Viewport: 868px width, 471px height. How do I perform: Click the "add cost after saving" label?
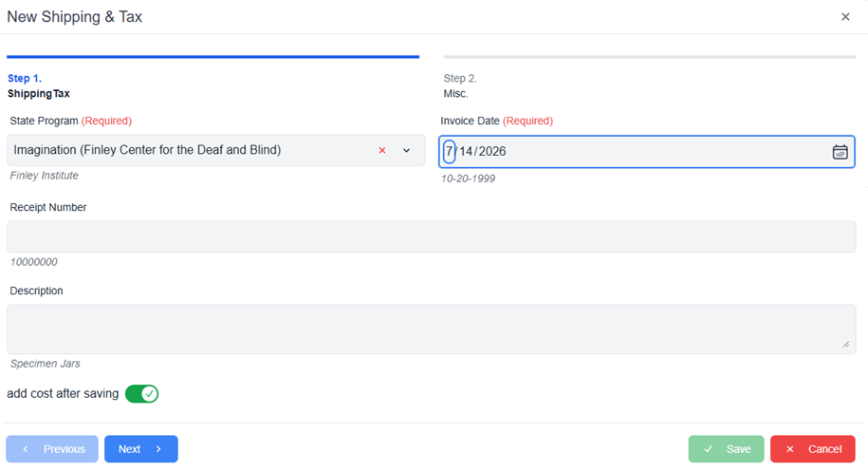coord(63,393)
